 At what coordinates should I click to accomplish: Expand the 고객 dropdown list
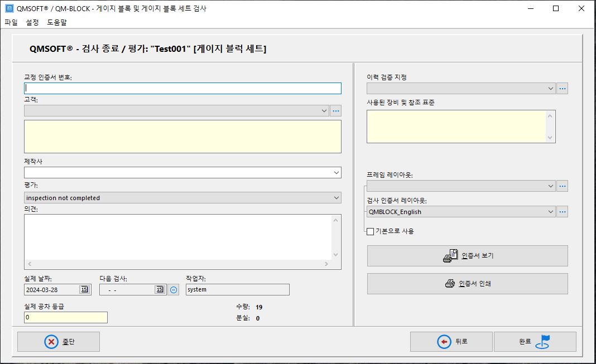(x=324, y=111)
